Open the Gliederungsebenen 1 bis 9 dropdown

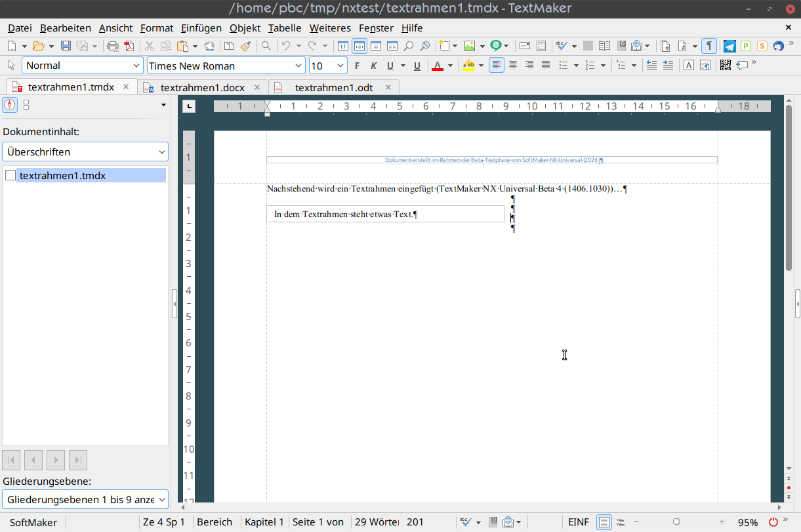(x=85, y=499)
